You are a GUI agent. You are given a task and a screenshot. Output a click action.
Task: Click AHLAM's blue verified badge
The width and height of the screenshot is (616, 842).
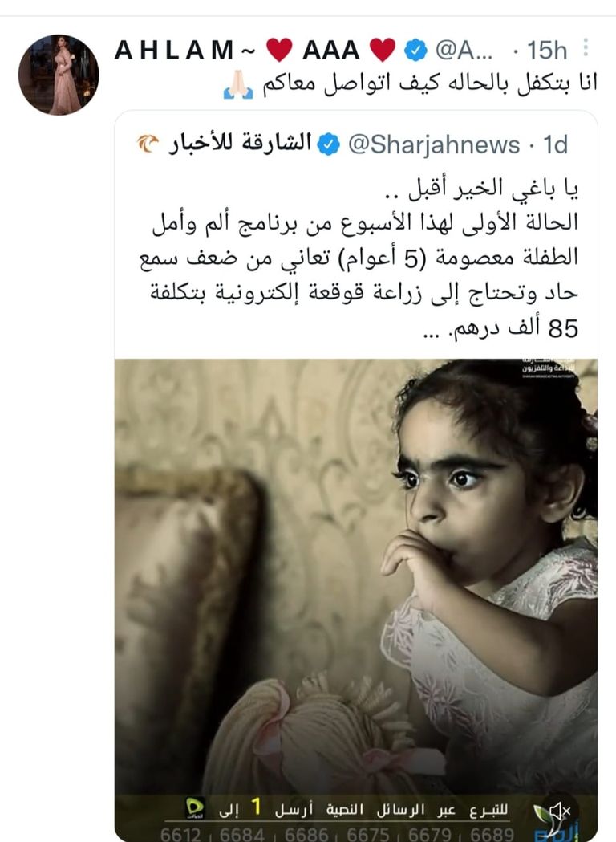[415, 50]
